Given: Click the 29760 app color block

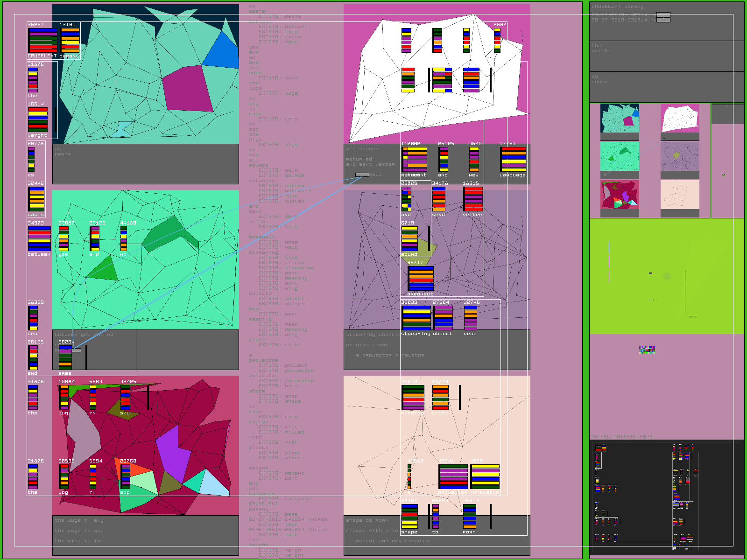Looking at the screenshot, I should (126, 477).
